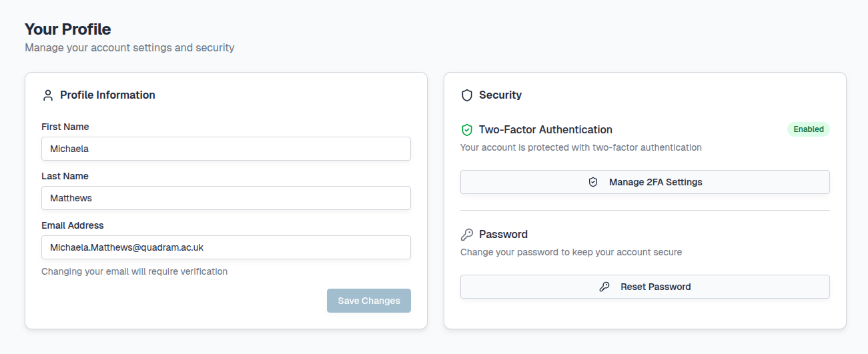This screenshot has width=868, height=354.
Task: Focus the Last Name input field
Action: pos(226,198)
